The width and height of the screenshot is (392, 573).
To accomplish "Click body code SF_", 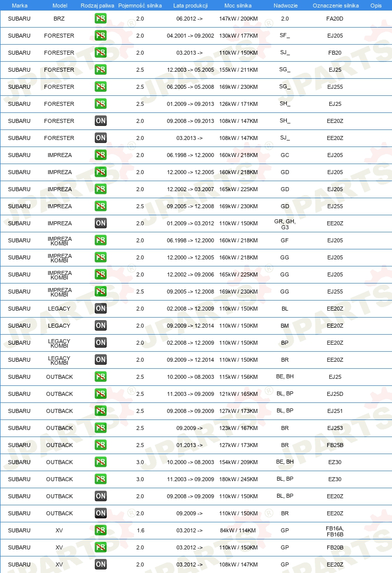I will 285,35.
